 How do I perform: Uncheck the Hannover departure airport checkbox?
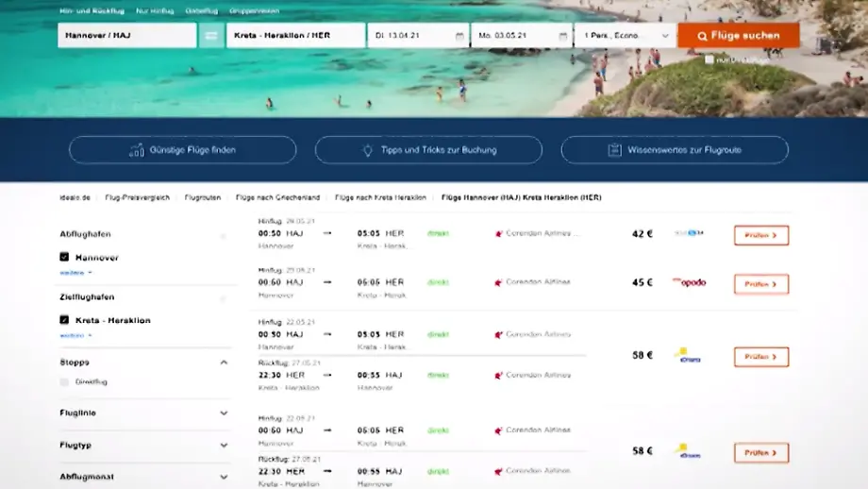click(64, 257)
